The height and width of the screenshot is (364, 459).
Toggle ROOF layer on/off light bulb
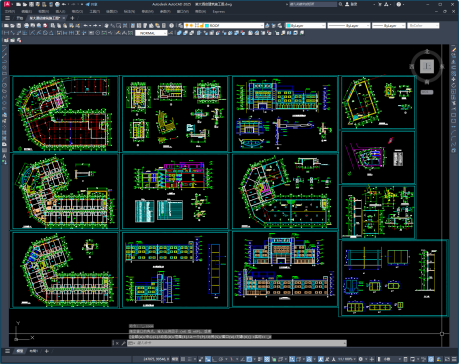[x=186, y=25]
